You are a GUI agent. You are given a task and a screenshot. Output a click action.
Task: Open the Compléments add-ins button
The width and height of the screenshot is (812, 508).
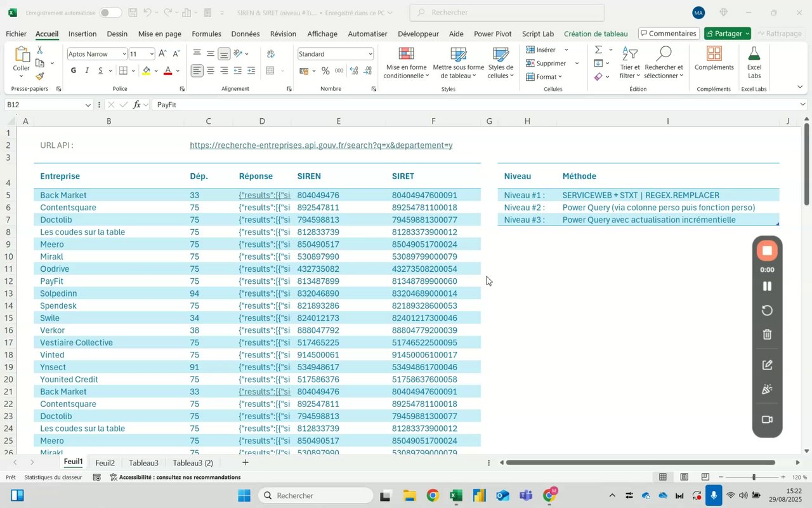[x=714, y=59]
